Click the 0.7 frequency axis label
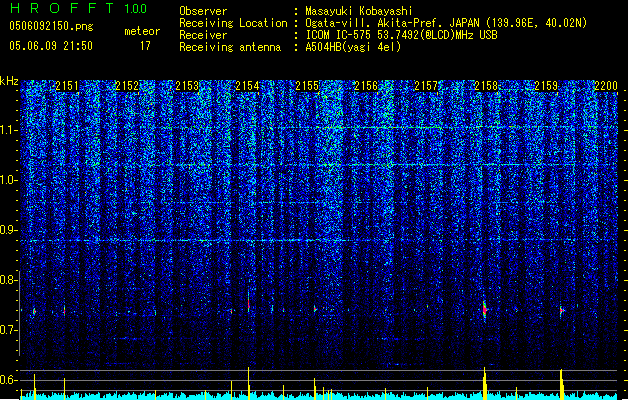The image size is (629, 400). pyautogui.click(x=8, y=330)
